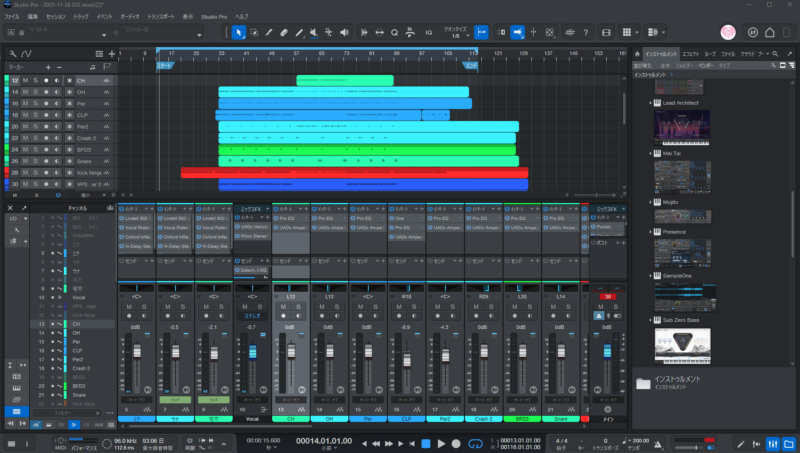
Task: Click the Record button in transport
Action: click(x=456, y=443)
